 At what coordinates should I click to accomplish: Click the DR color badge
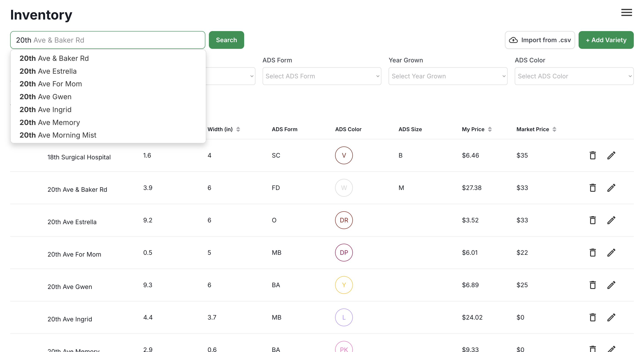coord(344,220)
